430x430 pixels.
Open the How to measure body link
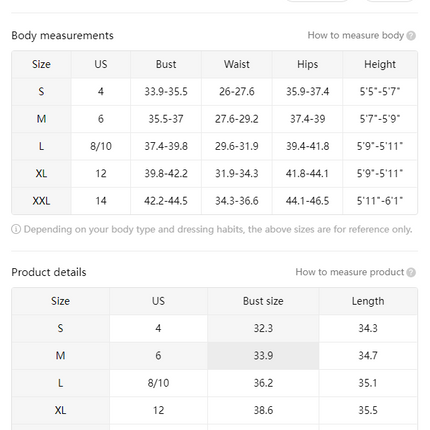[356, 35]
